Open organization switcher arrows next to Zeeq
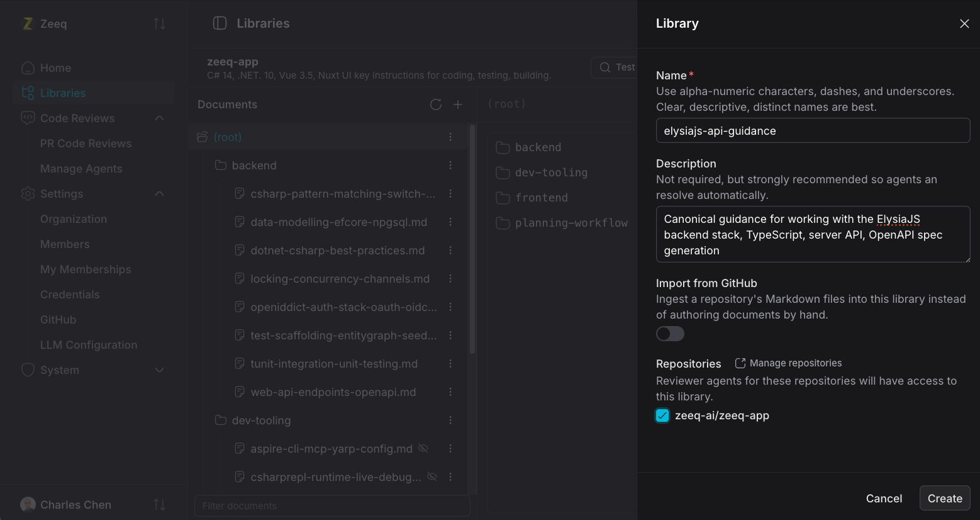Image resolution: width=980 pixels, height=520 pixels. (x=159, y=23)
